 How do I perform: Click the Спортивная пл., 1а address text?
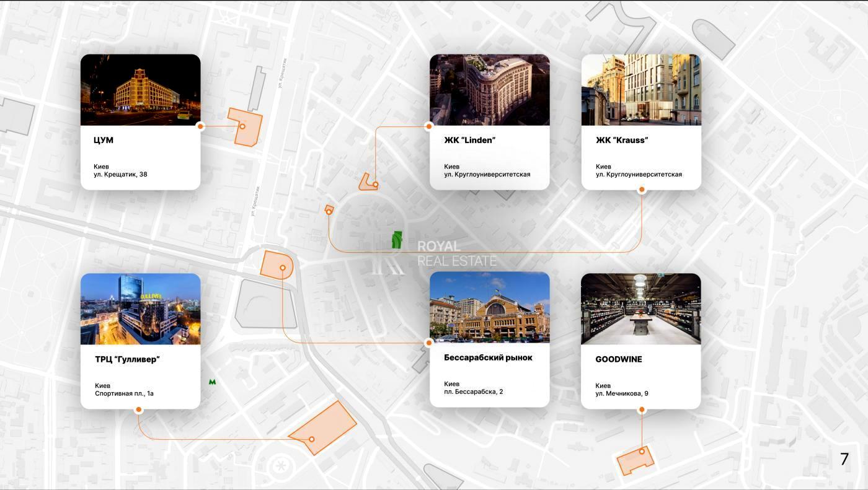tap(124, 393)
